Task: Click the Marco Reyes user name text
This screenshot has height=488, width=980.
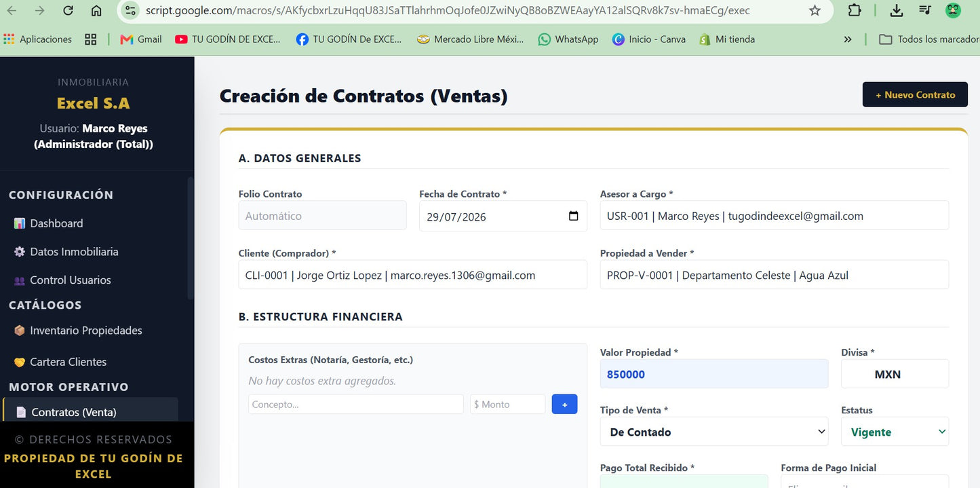Action: 115,128
